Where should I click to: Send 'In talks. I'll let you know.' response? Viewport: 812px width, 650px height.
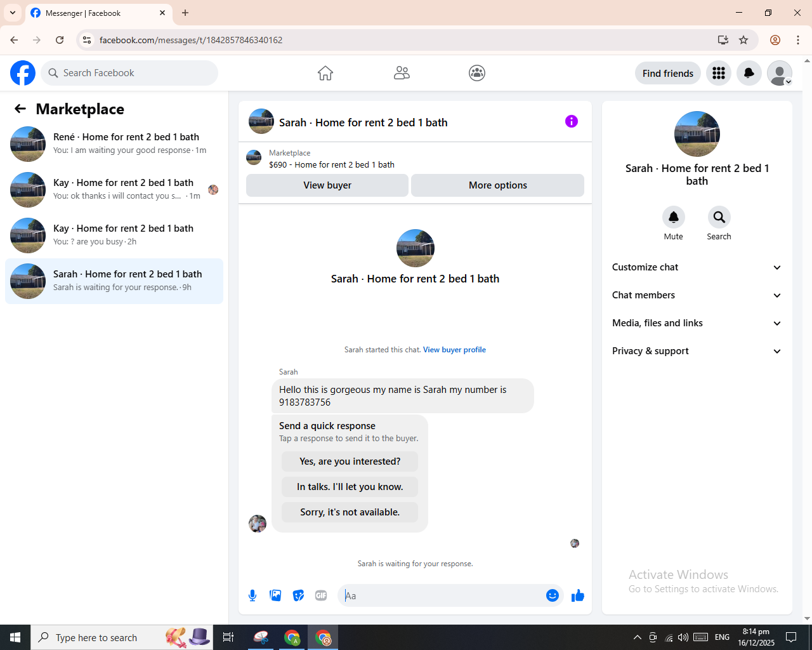point(350,487)
